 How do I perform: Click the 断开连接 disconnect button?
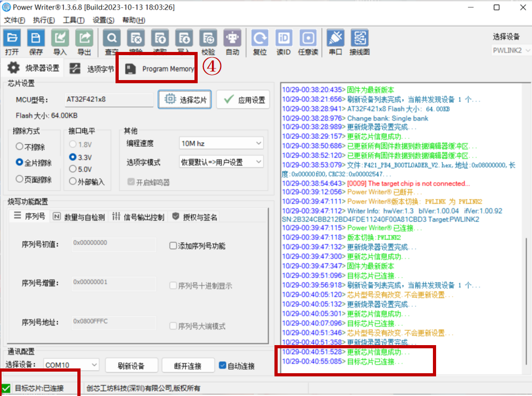pyautogui.click(x=188, y=366)
